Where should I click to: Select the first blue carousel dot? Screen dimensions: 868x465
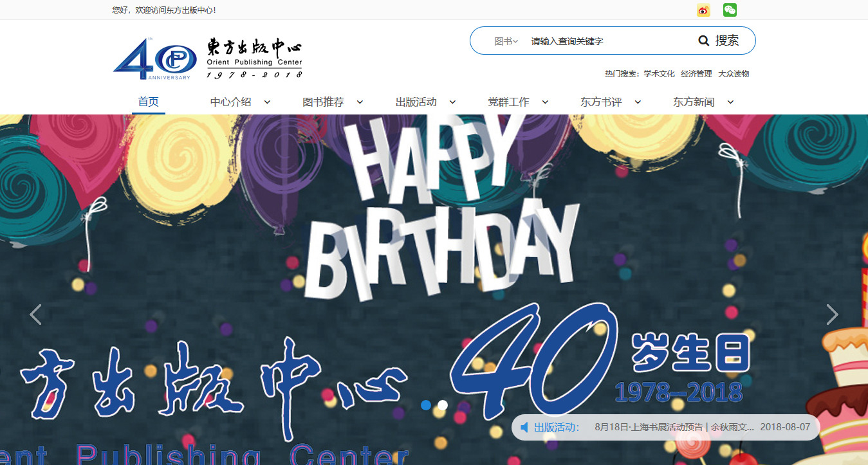click(425, 405)
